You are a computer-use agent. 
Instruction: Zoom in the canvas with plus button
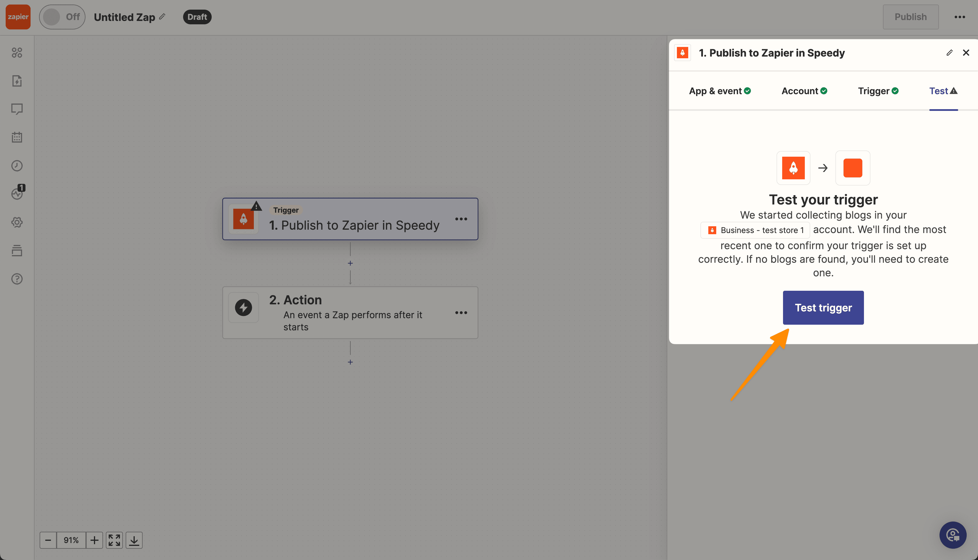click(x=94, y=540)
